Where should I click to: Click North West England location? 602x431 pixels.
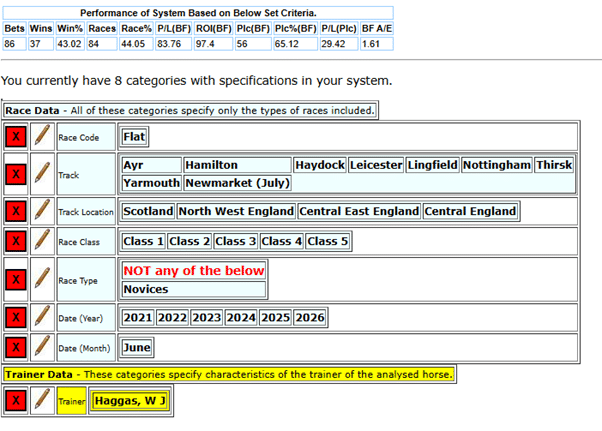(236, 211)
